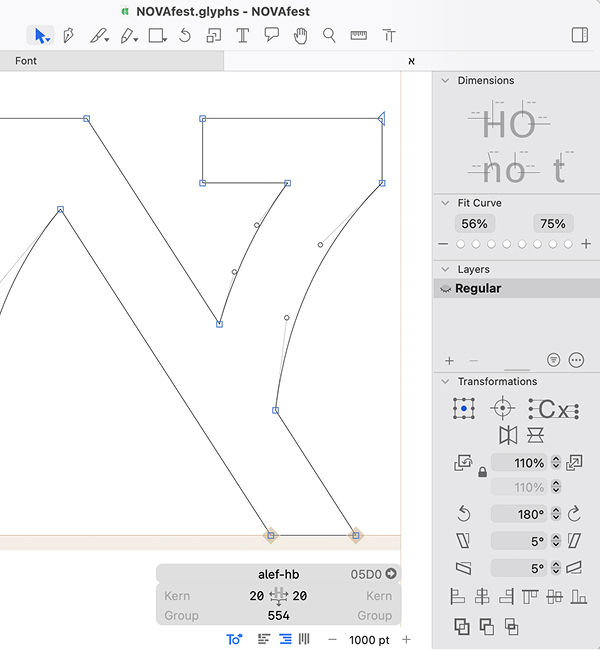The width and height of the screenshot is (600, 650).
Task: Select the Annotation speech-bubble tool
Action: [x=272, y=35]
